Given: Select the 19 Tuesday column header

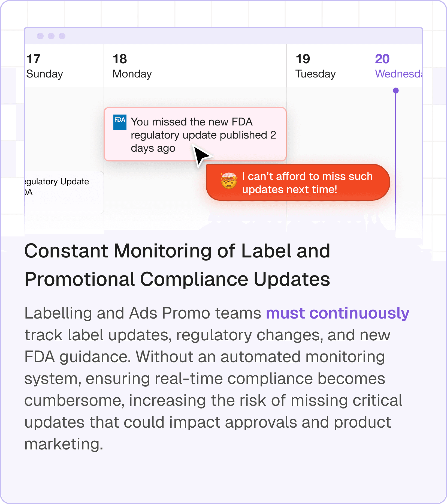Looking at the screenshot, I should pyautogui.click(x=326, y=66).
